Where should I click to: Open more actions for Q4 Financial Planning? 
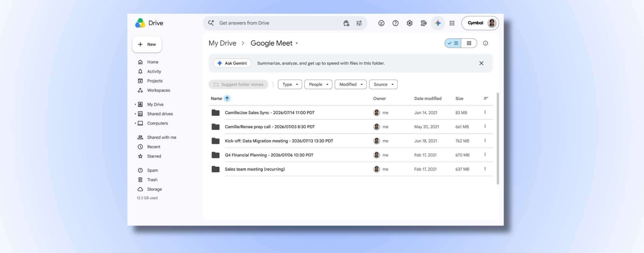(485, 155)
